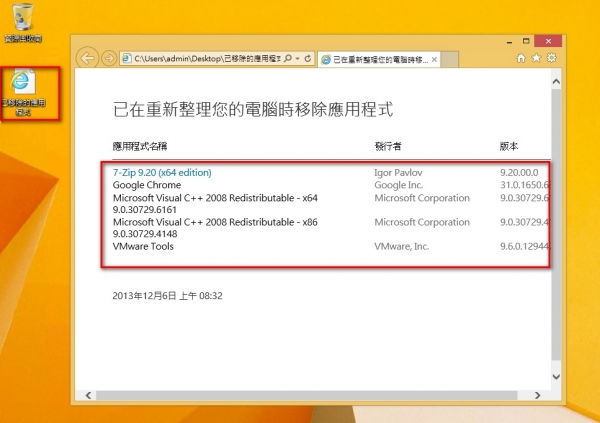The image size is (600, 423).
Task: Click publisher Igor Pavlov
Action: (398, 173)
